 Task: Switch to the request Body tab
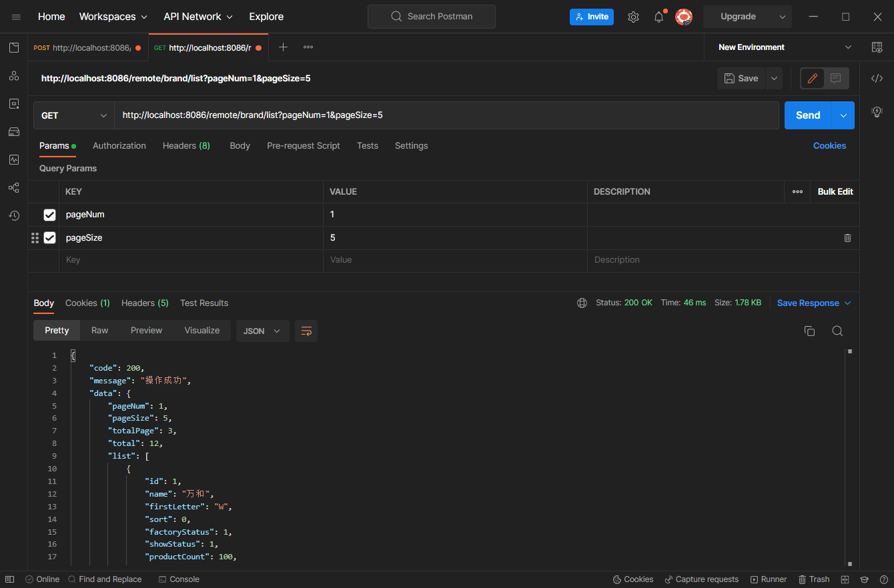[240, 145]
